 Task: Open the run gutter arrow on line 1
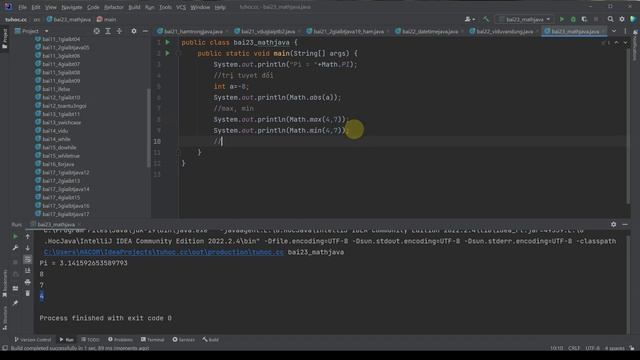coord(167,42)
